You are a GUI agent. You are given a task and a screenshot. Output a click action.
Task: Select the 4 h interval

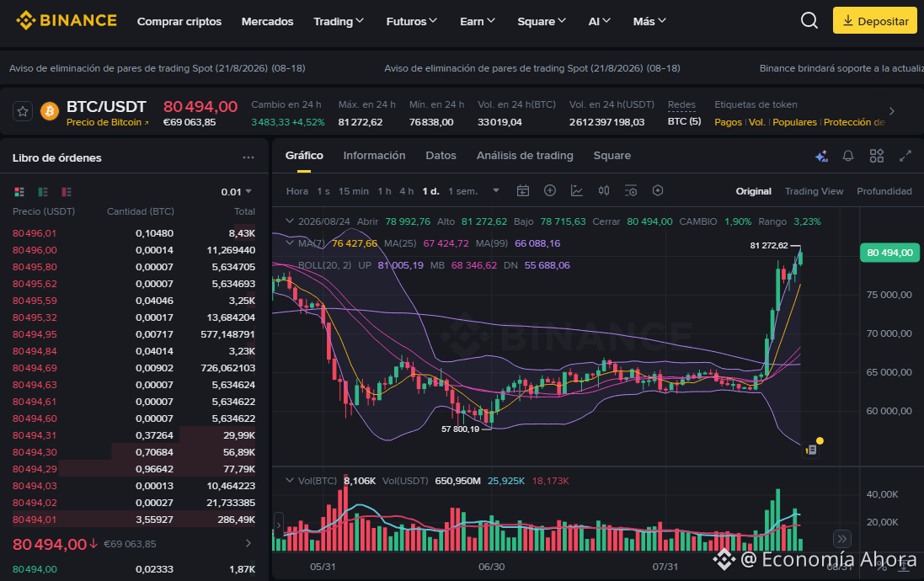[407, 191]
